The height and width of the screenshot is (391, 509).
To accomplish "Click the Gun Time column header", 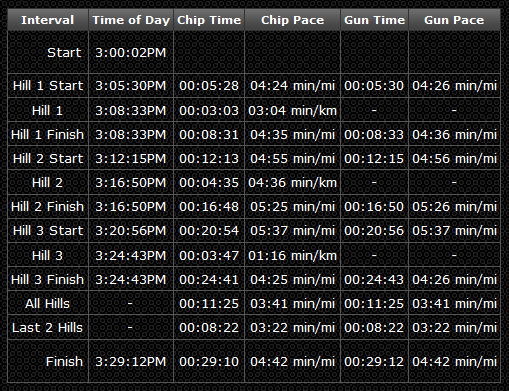I will pyautogui.click(x=374, y=20).
